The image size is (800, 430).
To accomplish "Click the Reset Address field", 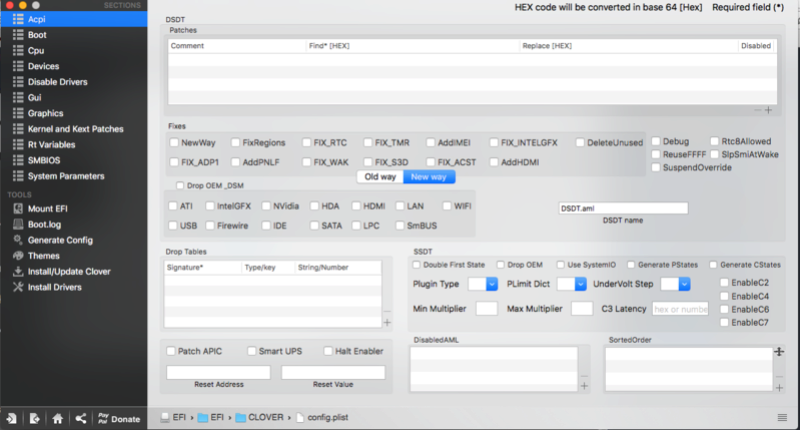I will [x=218, y=372].
